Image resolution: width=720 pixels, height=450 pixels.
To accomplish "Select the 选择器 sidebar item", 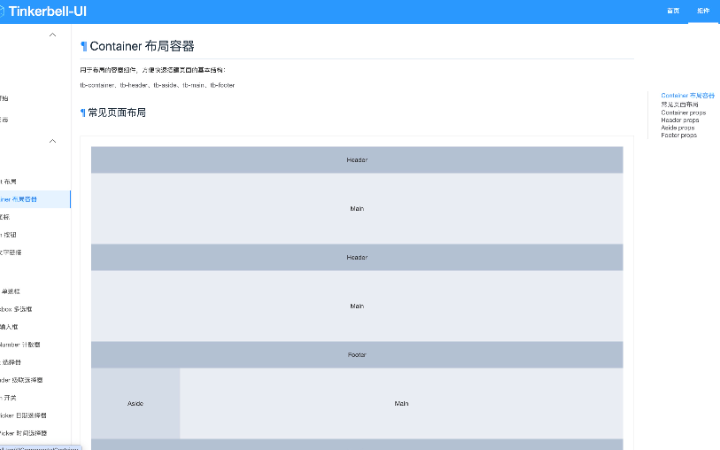I will coord(35,362).
